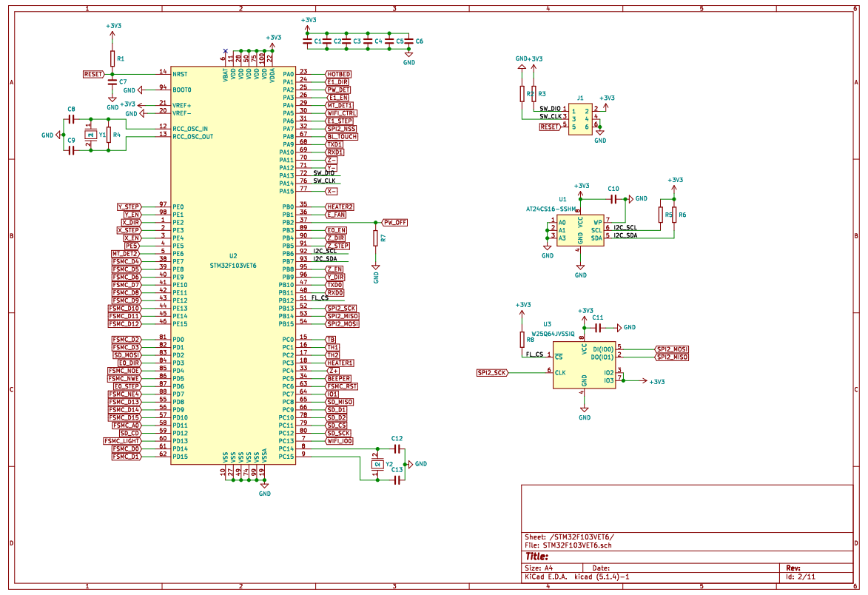868x595 pixels.
Task: Click the J1 debug connector symbol
Action: tap(580, 119)
